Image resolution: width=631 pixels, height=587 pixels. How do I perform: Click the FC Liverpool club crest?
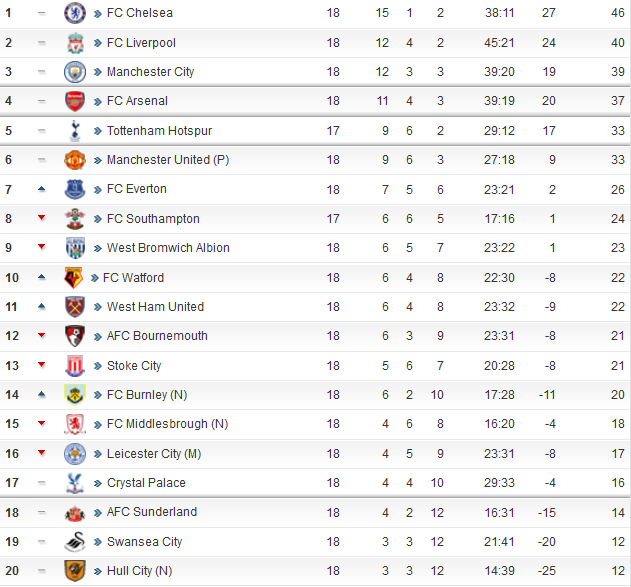75,43
